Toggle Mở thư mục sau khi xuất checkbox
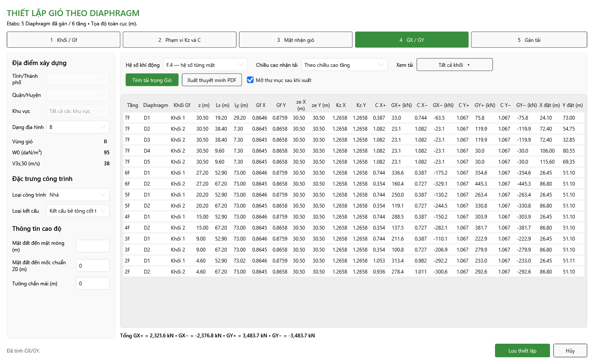The height and width of the screenshot is (364, 594). click(x=250, y=80)
